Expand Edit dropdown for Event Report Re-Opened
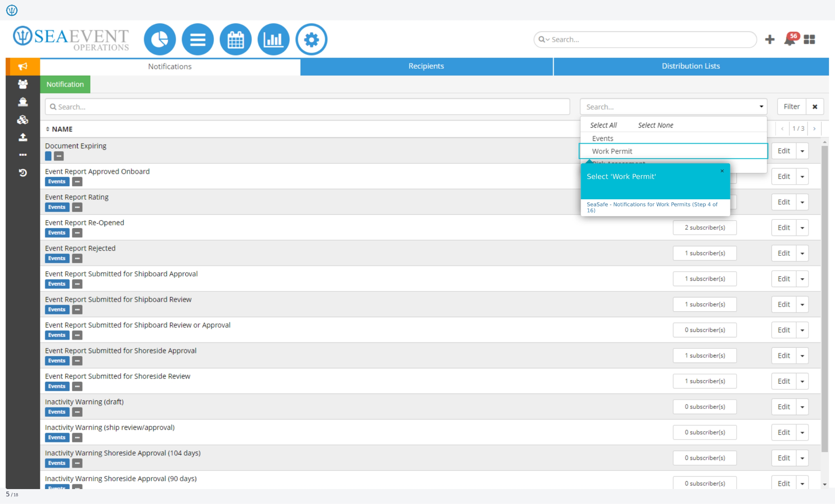Viewport: 835px width, 504px height. coord(802,228)
